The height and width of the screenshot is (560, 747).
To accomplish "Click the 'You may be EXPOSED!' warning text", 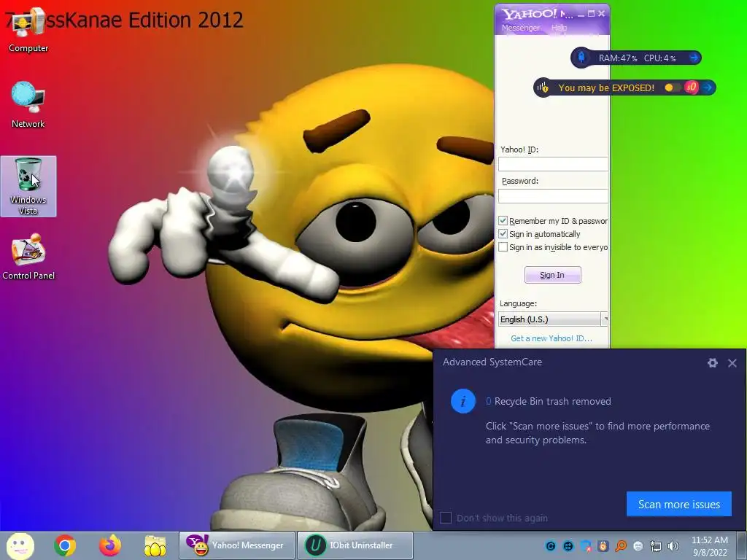I will [x=606, y=87].
